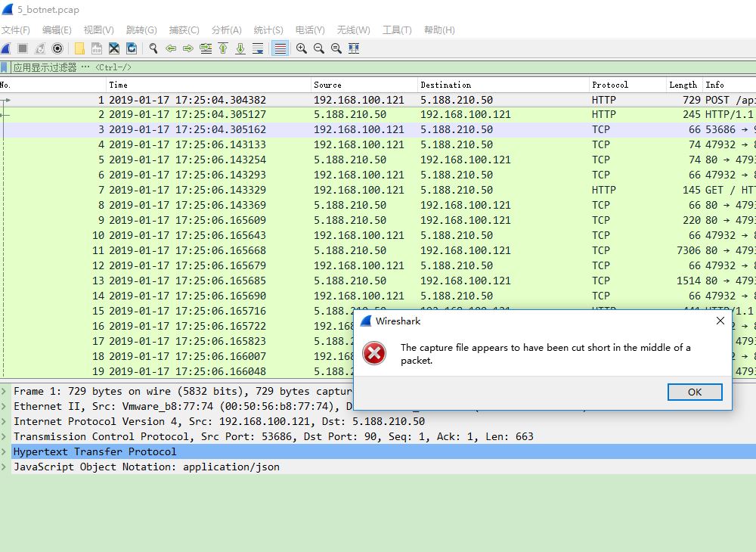Image resolution: width=756 pixels, height=552 pixels.
Task: Expand the Ethernet II details row
Action: tap(3, 406)
